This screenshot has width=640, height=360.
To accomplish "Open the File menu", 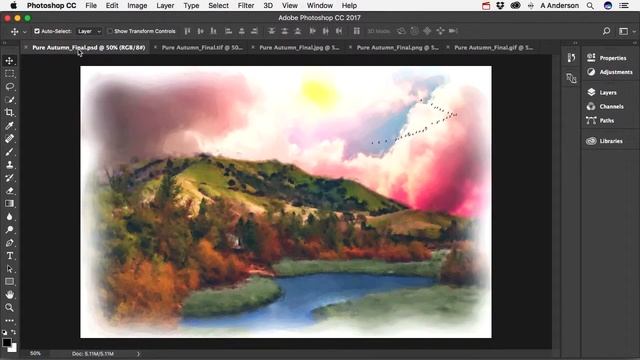I will pos(91,5).
